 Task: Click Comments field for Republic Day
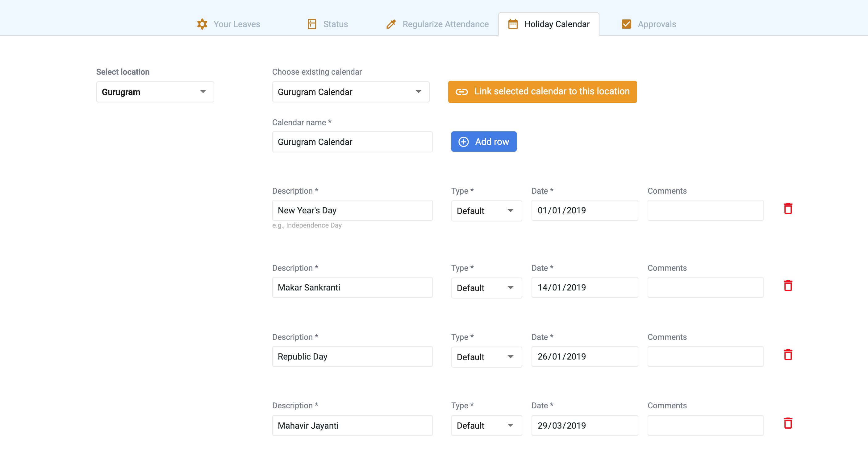[x=705, y=356]
